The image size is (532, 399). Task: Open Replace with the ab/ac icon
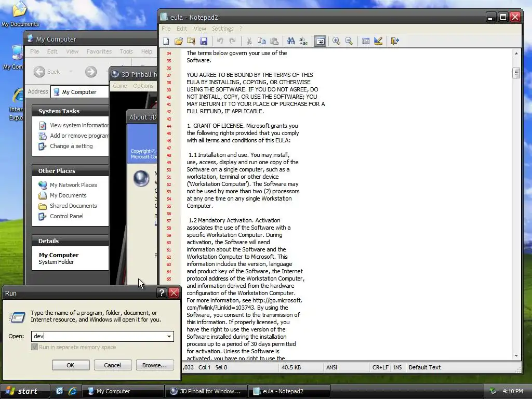click(x=303, y=41)
